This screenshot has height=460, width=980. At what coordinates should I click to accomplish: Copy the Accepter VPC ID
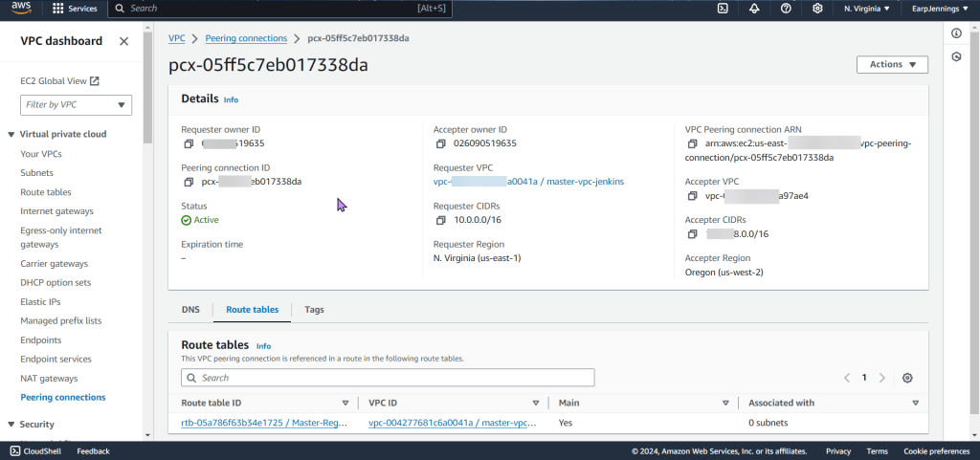[x=693, y=196]
